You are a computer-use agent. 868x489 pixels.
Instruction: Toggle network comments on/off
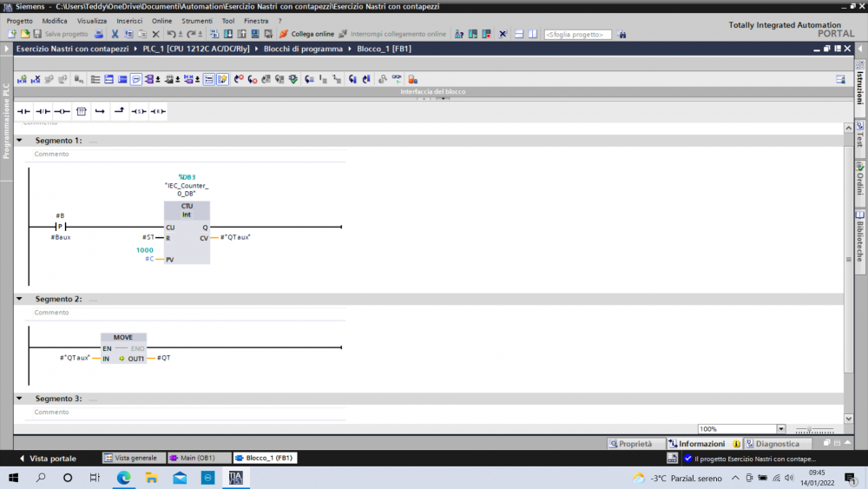pyautogui.click(x=208, y=80)
